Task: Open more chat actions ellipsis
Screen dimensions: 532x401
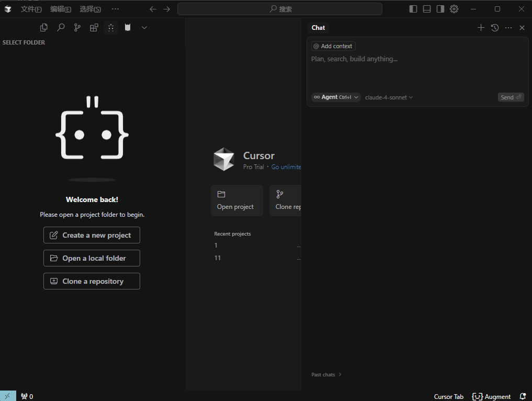Action: pos(508,28)
